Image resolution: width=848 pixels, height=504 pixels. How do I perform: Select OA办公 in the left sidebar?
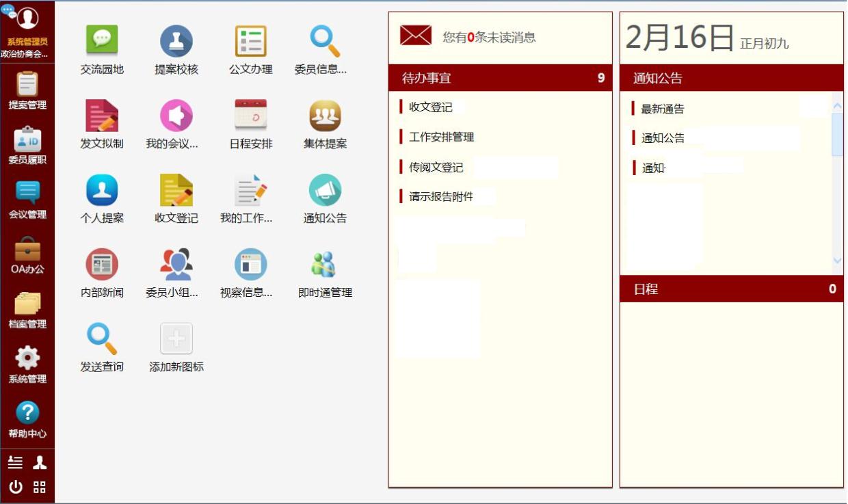coord(27,255)
